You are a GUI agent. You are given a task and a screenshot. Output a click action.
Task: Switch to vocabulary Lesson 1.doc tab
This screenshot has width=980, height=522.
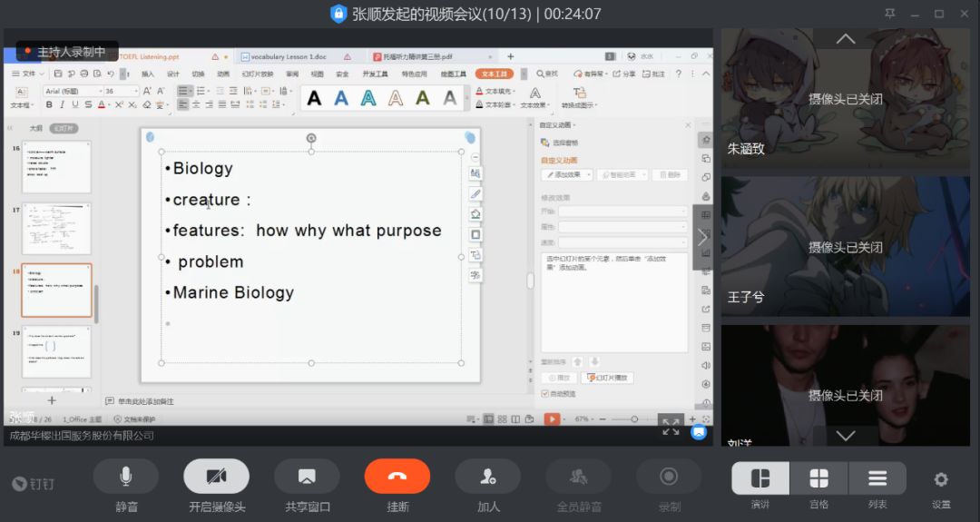coord(289,57)
